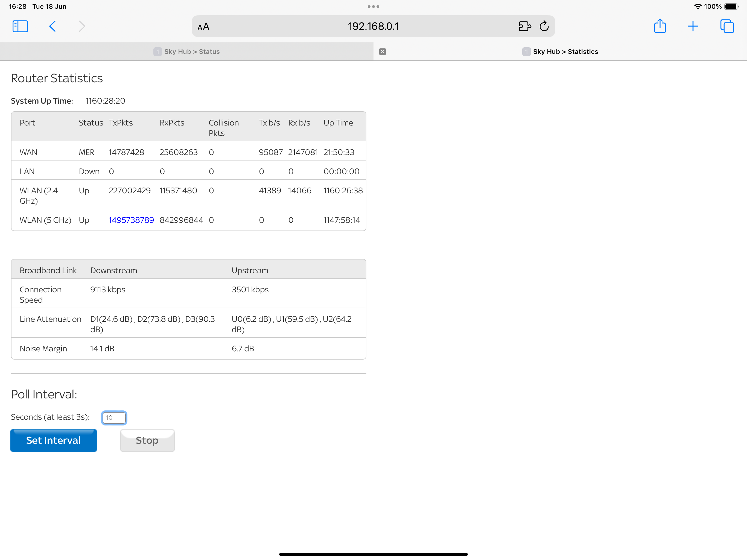Open a new tab with plus
This screenshot has height=560, width=747.
point(693,26)
